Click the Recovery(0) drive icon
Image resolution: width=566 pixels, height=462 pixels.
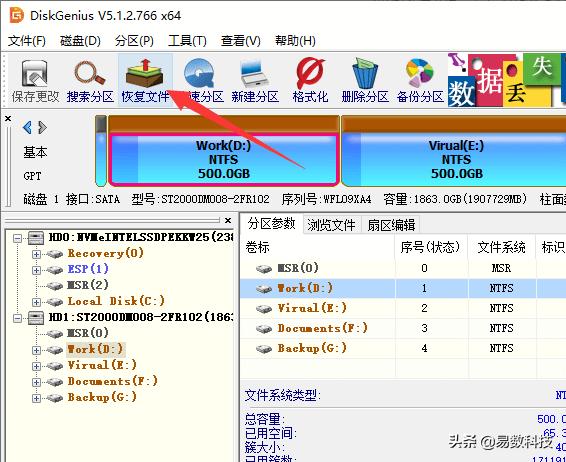pyautogui.click(x=55, y=254)
